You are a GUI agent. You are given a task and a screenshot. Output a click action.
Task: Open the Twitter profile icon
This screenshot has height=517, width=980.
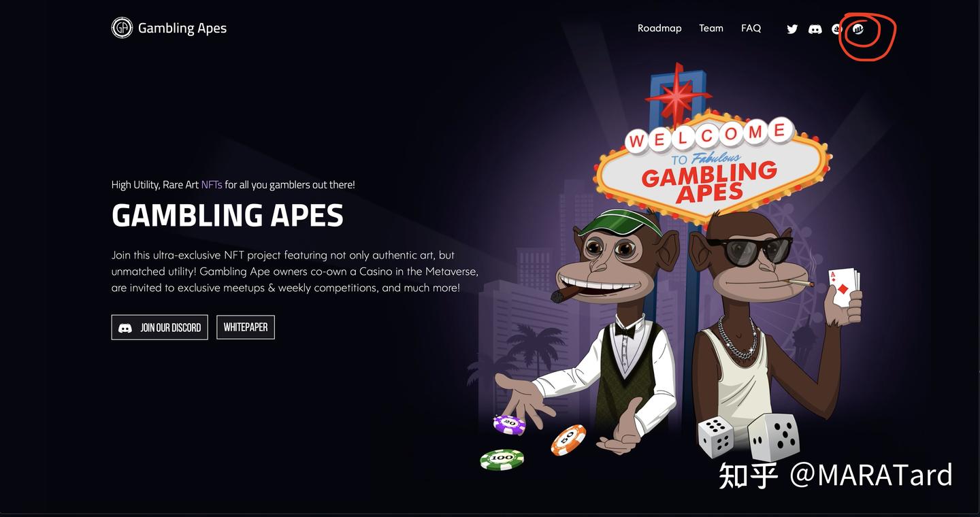coord(792,29)
